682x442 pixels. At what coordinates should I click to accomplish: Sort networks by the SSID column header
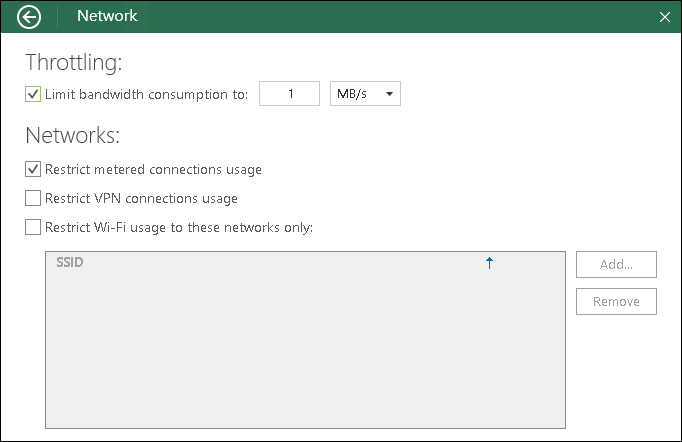[x=70, y=263]
